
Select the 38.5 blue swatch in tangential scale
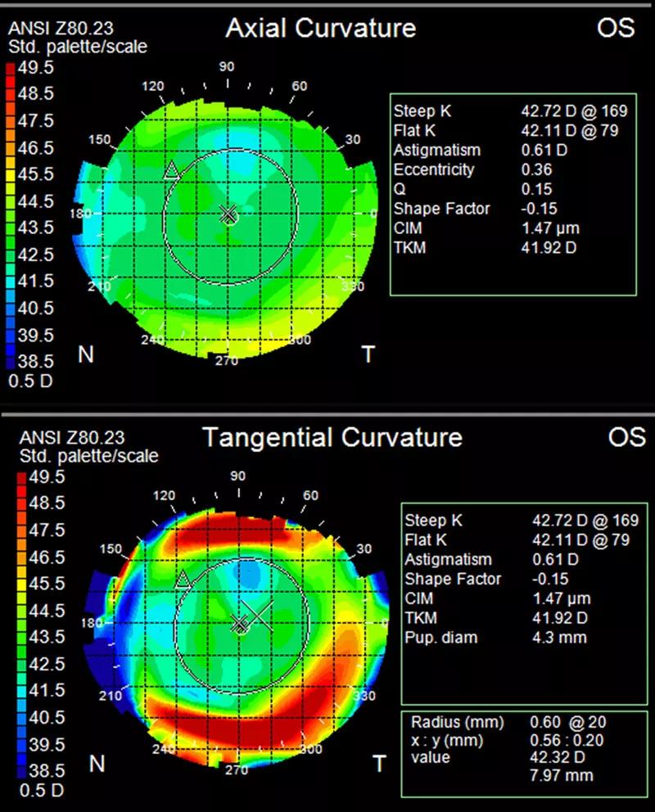click(22, 770)
